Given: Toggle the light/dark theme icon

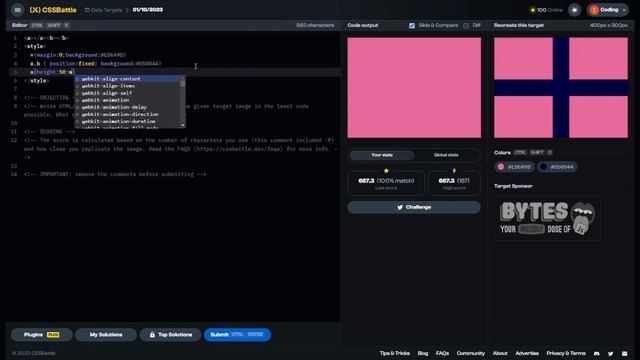Looking at the screenshot, I should coord(574,10).
